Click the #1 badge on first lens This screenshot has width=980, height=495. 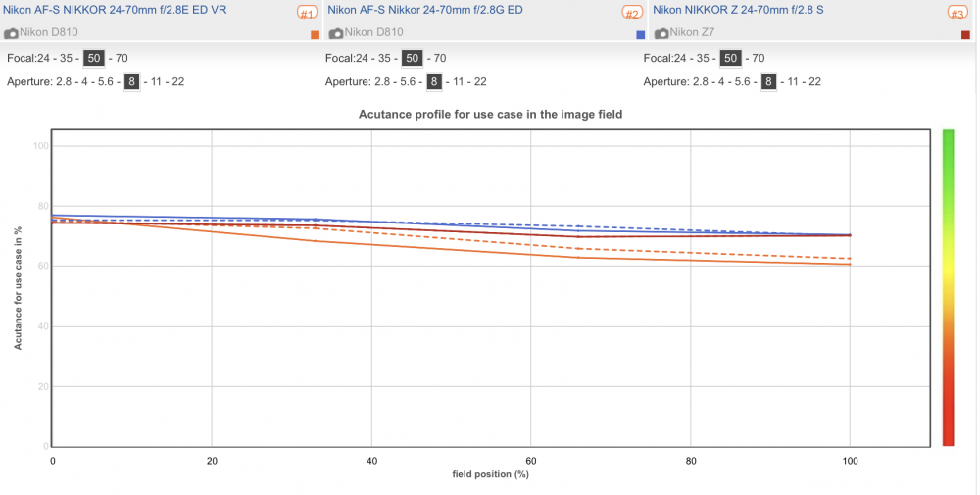point(307,13)
